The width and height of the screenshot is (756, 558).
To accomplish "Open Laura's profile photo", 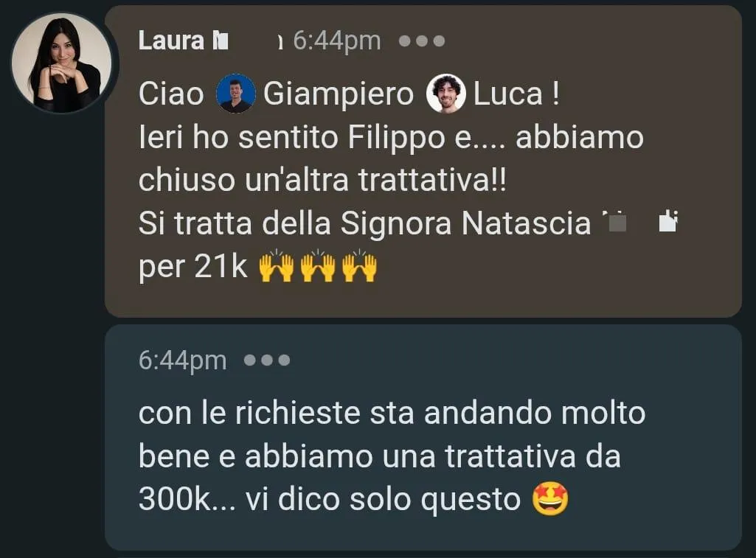I will pos(62,63).
